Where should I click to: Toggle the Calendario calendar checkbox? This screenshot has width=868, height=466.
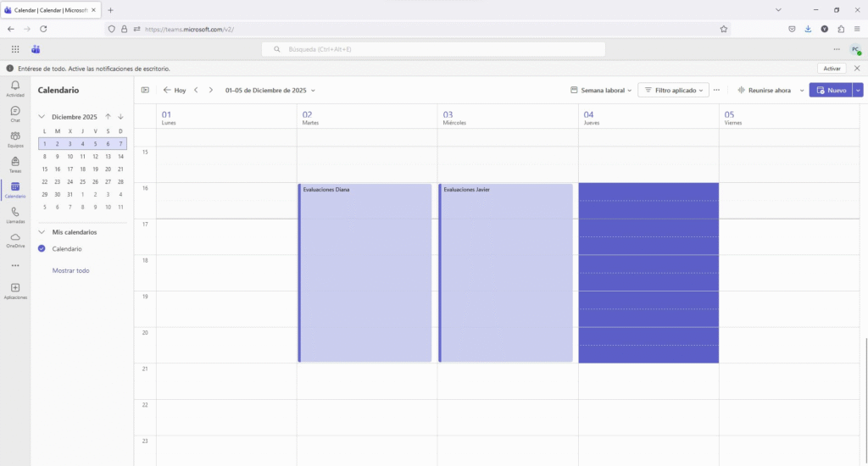(42, 249)
